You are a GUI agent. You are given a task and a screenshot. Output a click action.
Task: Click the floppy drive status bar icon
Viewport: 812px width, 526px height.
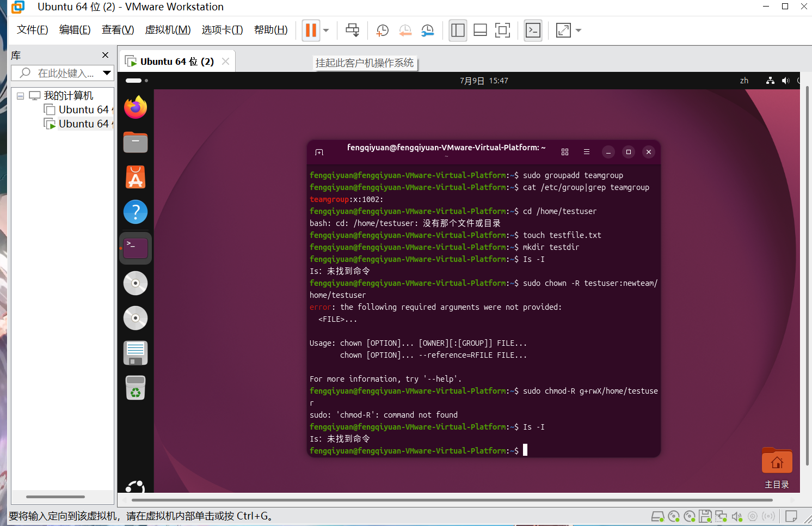tap(705, 516)
